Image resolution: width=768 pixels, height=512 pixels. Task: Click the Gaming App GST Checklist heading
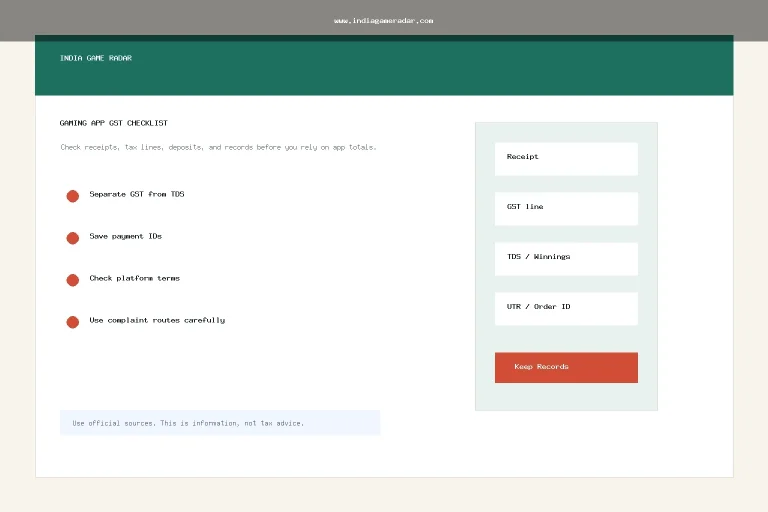[x=114, y=123]
